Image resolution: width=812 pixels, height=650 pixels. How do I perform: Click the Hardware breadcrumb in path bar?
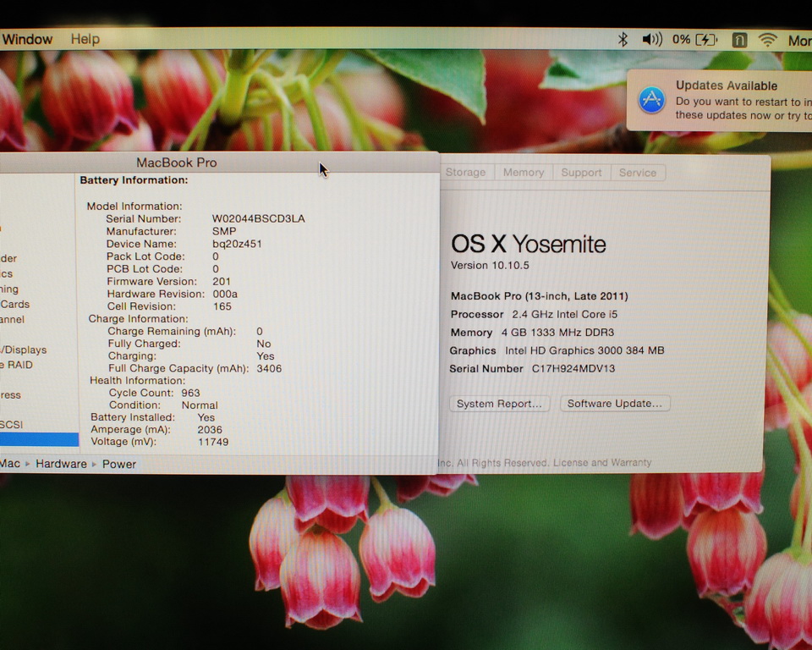point(61,464)
